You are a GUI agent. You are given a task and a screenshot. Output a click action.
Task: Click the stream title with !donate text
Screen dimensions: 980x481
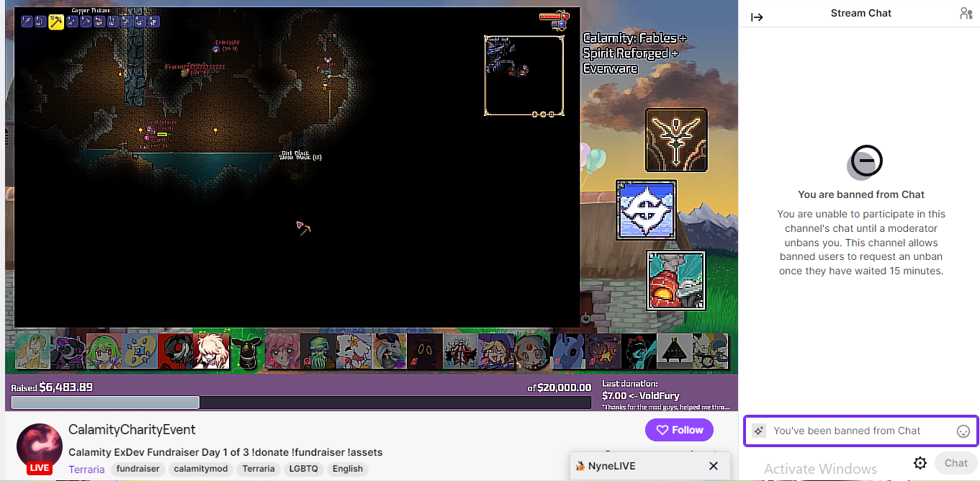tap(225, 452)
